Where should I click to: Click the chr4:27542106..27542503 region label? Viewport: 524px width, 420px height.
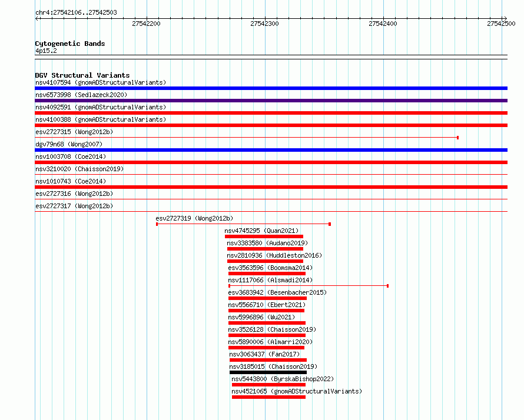(x=76, y=13)
